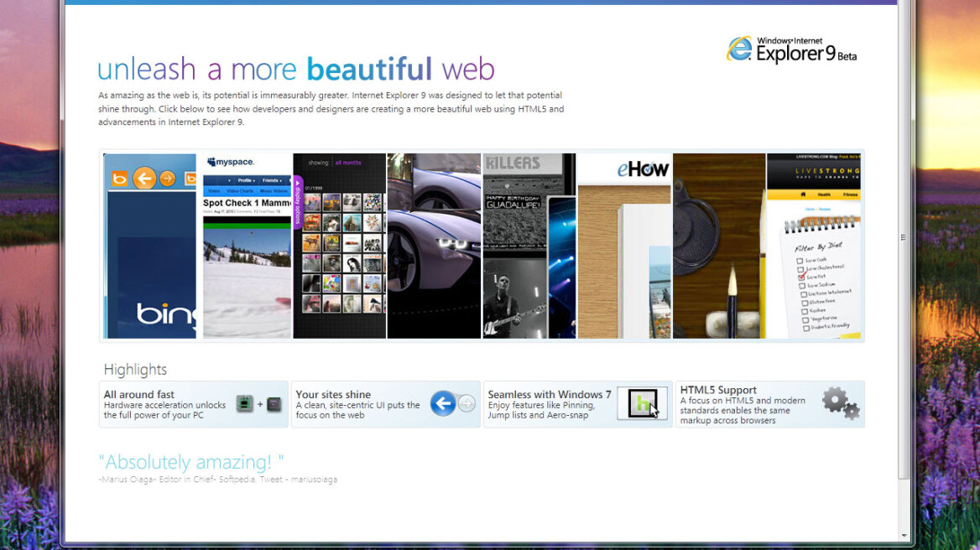
Task: Click the page vertical scrollbar thumb
Action: click(x=903, y=240)
